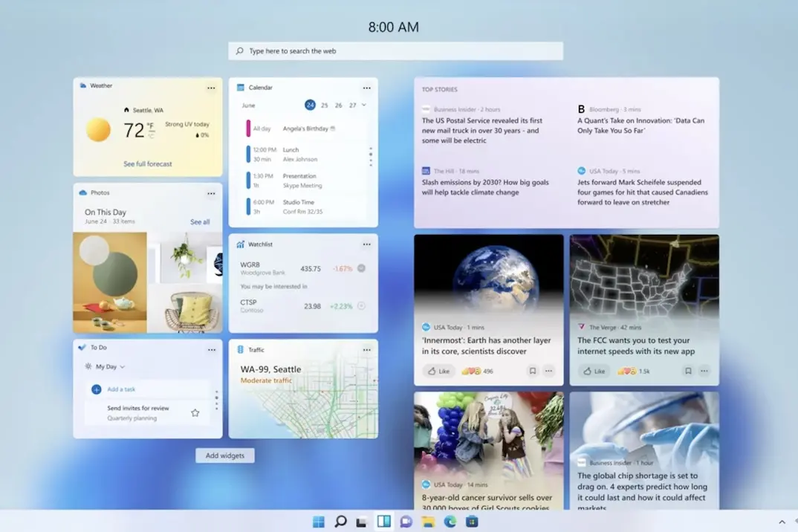The width and height of the screenshot is (798, 532).
Task: Star the 'Send invites for review' task
Action: click(195, 413)
